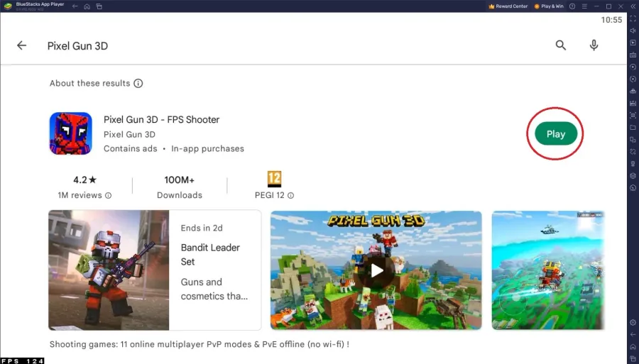The height and width of the screenshot is (364, 639).
Task: Open the BlueStacks hamburger menu
Action: [584, 6]
